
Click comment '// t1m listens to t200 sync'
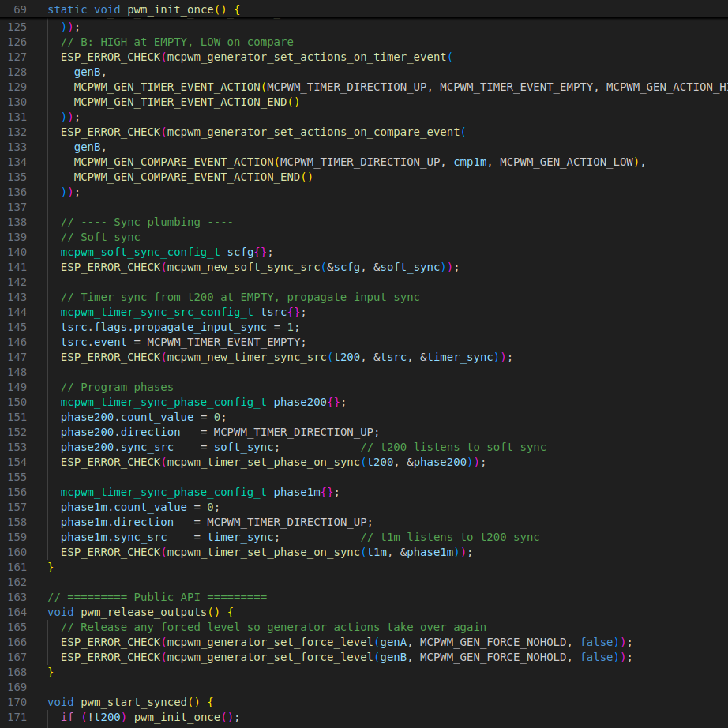coord(450,537)
